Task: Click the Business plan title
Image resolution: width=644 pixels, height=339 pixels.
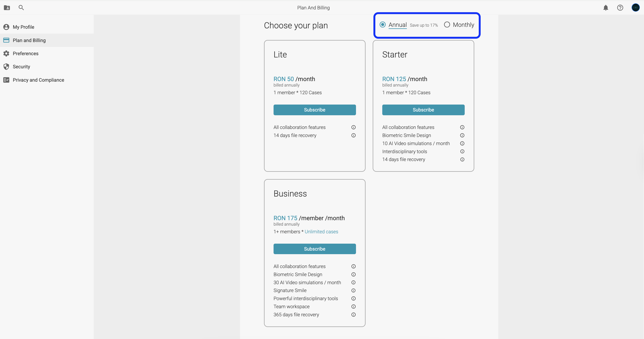Action: point(290,194)
